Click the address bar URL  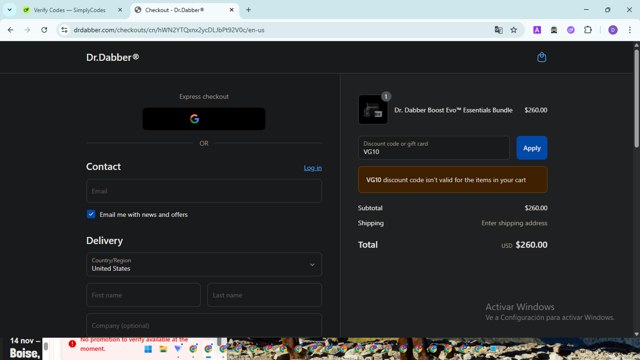[169, 30]
